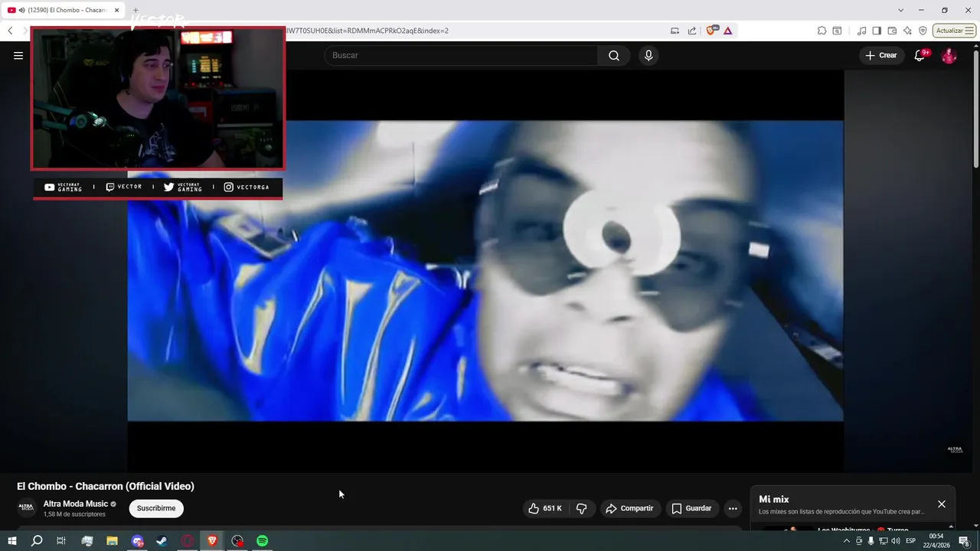Click the Guardar save button

pos(691,508)
